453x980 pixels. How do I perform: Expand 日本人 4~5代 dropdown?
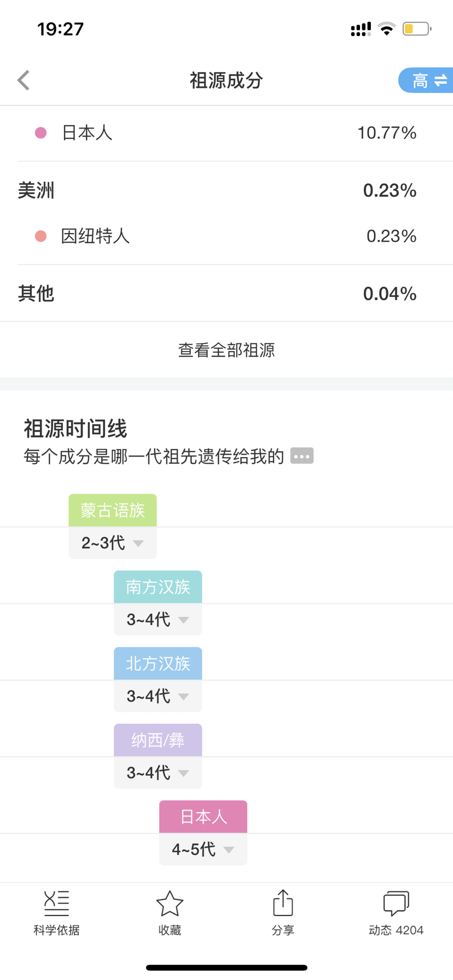point(203,849)
